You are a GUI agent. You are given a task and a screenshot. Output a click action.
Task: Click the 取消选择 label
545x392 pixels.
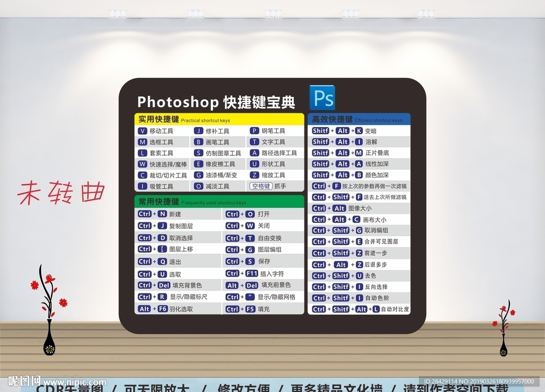click(181, 238)
